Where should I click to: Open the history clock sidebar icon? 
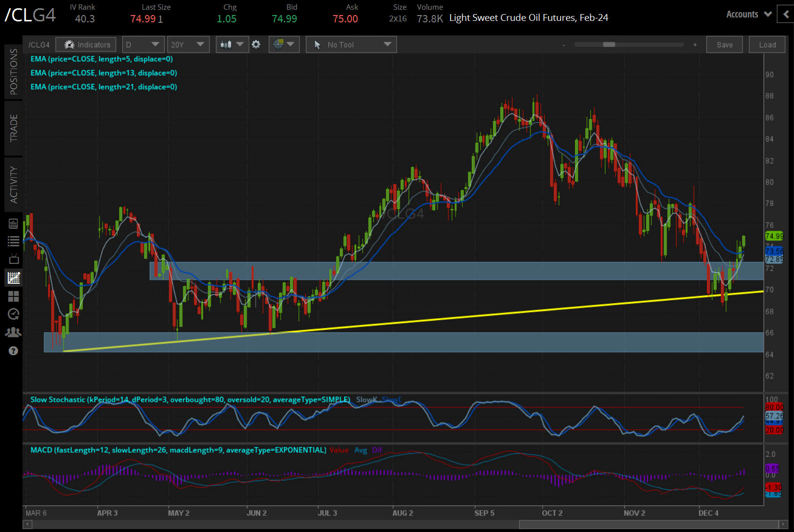14,314
